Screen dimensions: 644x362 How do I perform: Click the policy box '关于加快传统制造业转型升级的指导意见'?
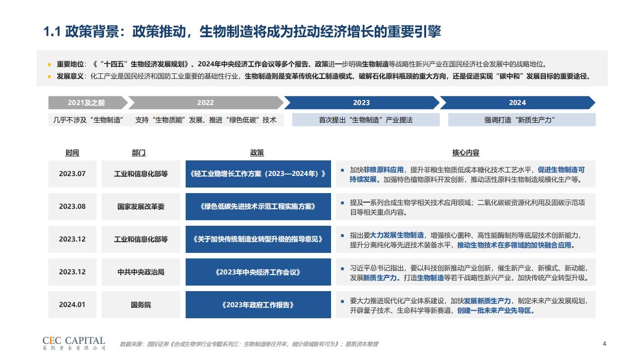[258, 239]
